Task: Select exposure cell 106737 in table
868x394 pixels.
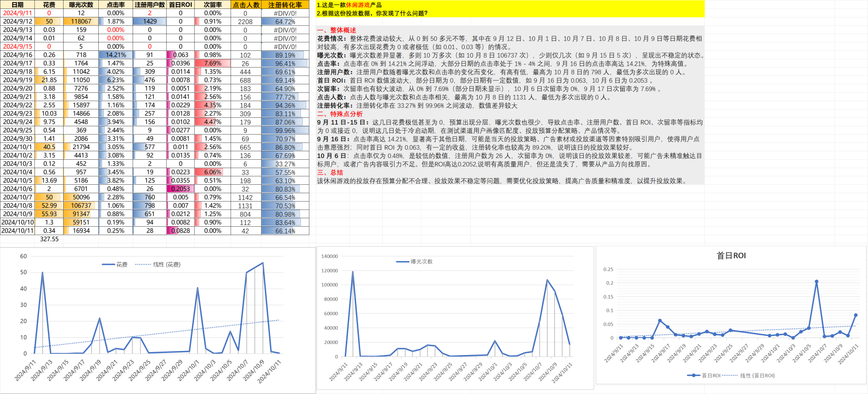Action: point(81,205)
